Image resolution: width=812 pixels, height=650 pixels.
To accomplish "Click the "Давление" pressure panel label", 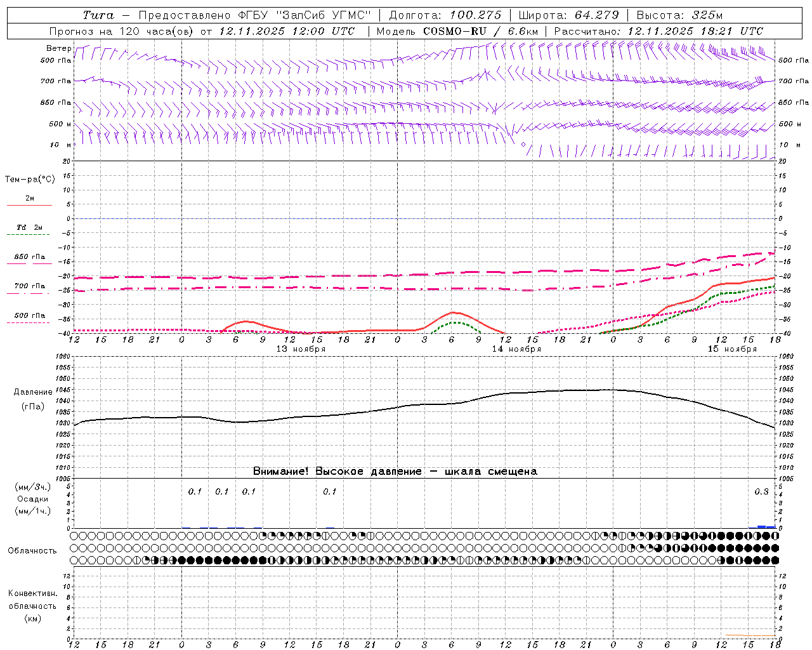I will click(33, 392).
